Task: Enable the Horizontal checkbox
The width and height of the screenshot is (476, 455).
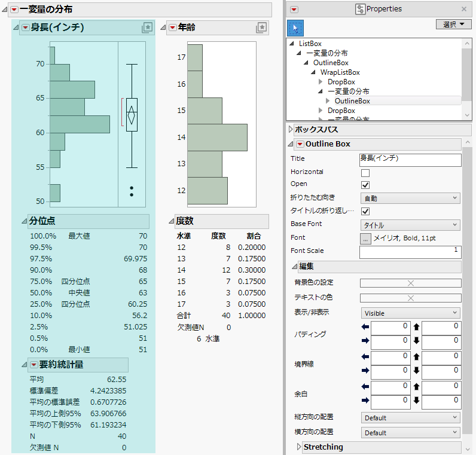Action: [365, 172]
